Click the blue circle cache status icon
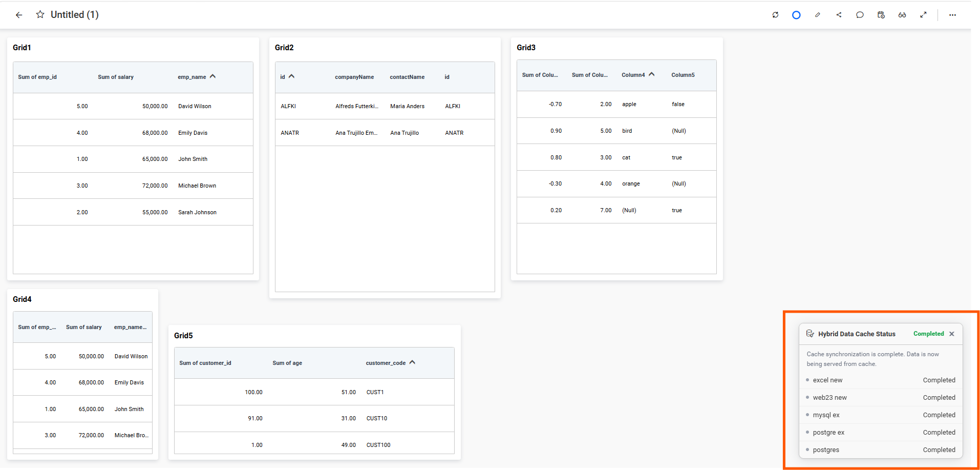Screen dimensions: 980x470 [796, 15]
